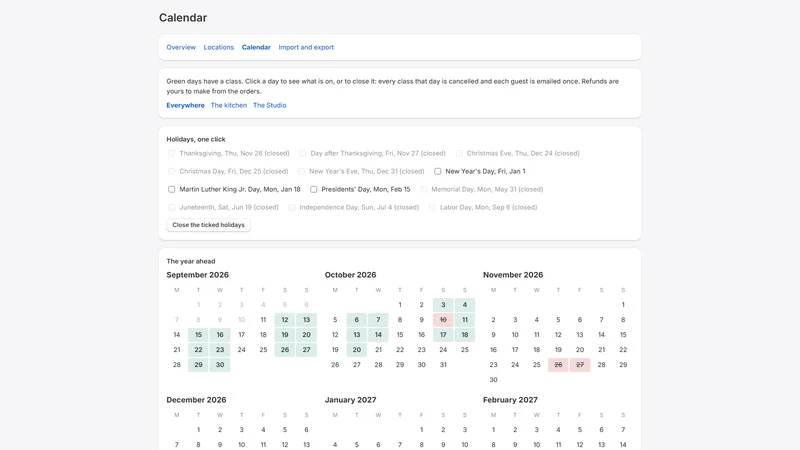Click the disabled Juneteenth checkbox

[171, 207]
